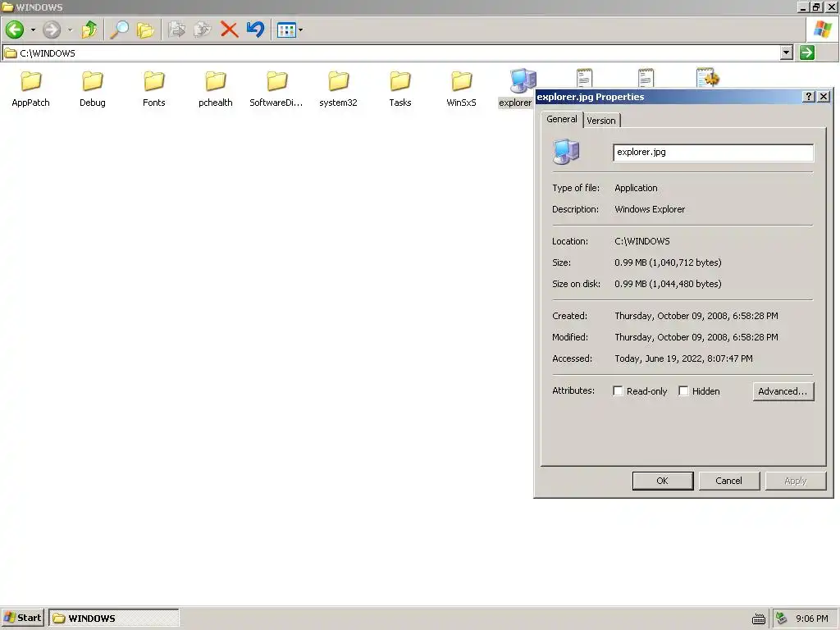Click the "0.99 MB (1,044,480 bytes)" size on disk
The image size is (840, 630).
point(668,284)
